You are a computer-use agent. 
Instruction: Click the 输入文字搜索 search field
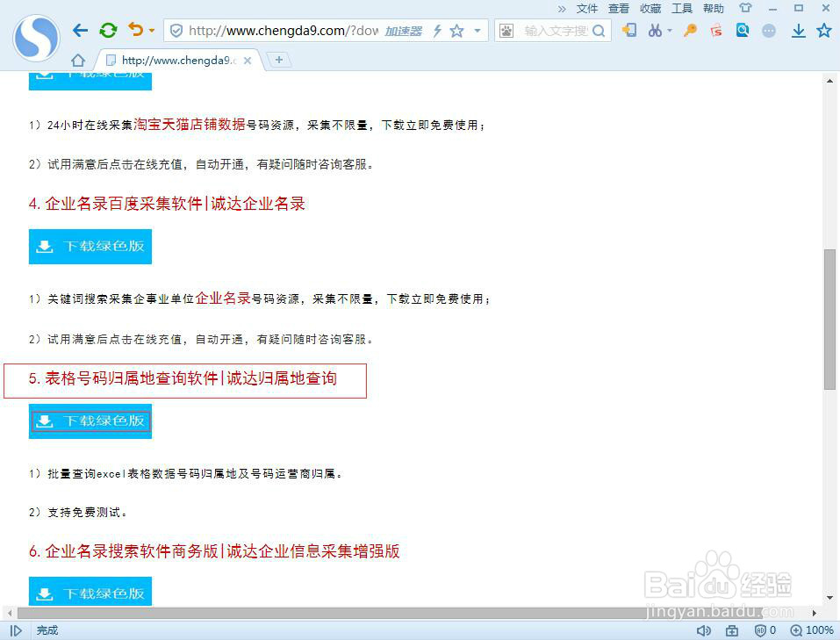(556, 31)
